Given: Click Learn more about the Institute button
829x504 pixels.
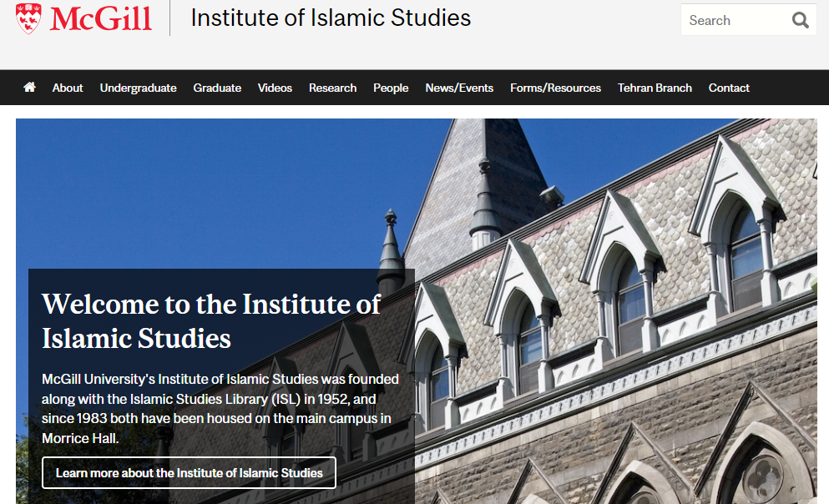Looking at the screenshot, I should [190, 473].
